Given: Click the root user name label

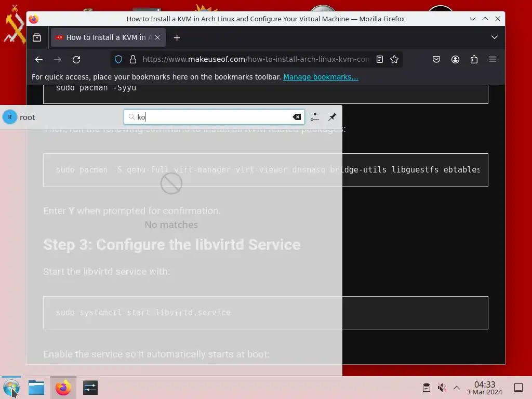Looking at the screenshot, I should point(28,117).
